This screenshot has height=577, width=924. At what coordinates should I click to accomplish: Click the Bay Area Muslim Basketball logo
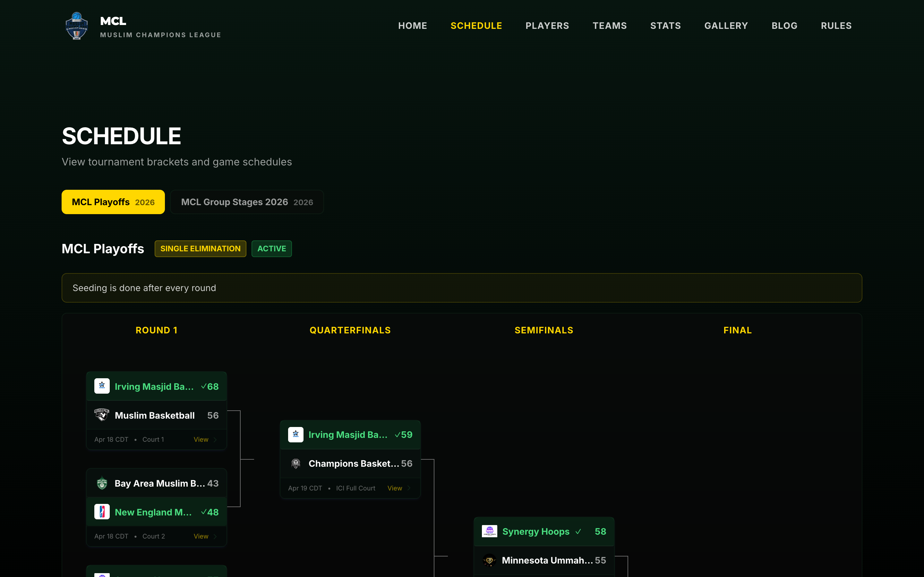(102, 483)
